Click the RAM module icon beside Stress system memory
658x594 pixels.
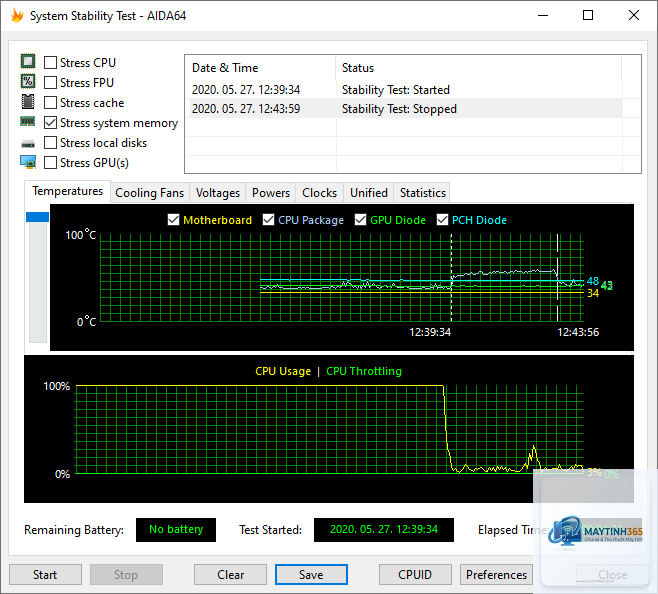click(28, 122)
